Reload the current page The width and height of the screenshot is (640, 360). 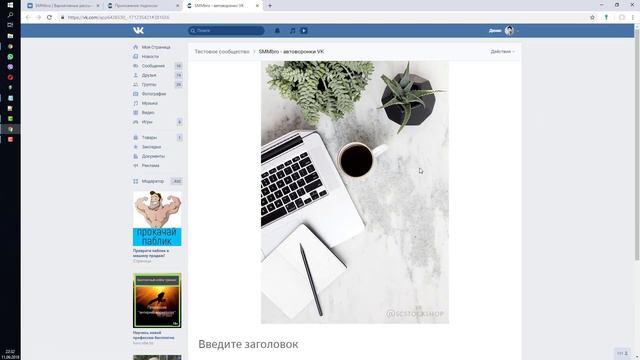point(49,18)
